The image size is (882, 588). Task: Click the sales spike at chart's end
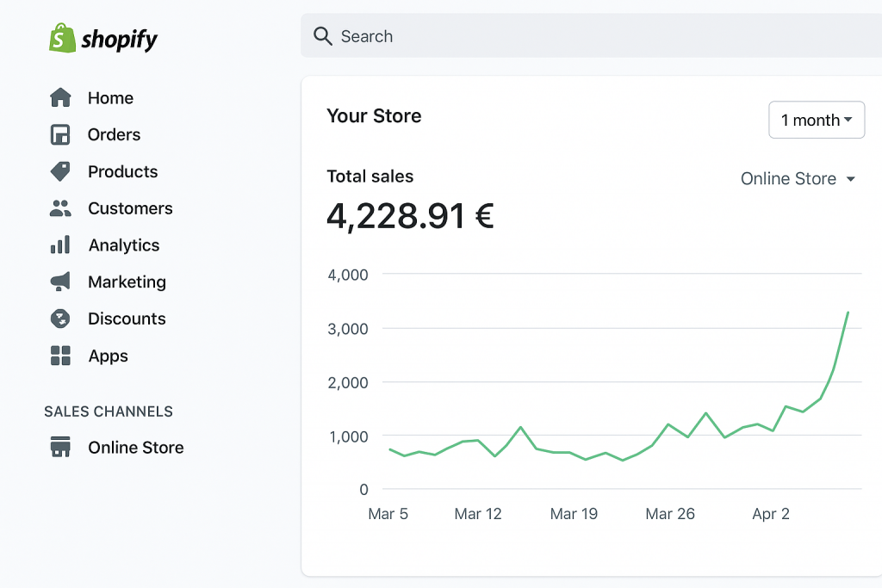(848, 313)
